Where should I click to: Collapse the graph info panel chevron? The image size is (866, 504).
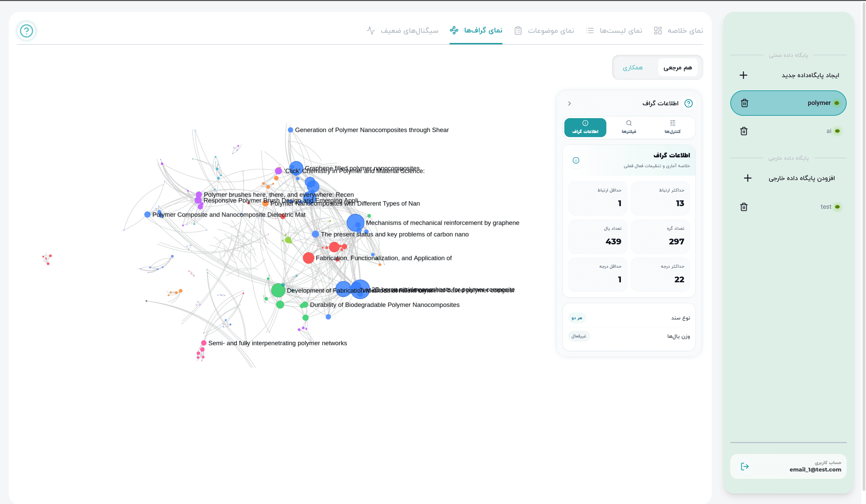569,104
